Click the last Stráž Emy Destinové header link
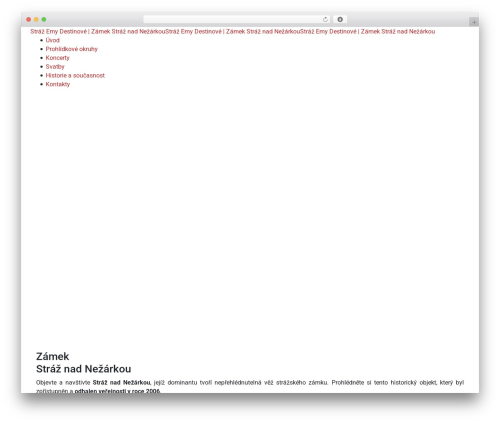This screenshot has width=500, height=423. click(x=368, y=32)
